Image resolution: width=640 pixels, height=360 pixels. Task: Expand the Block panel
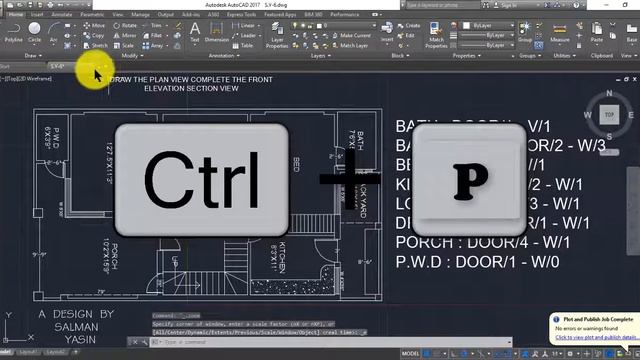400,56
